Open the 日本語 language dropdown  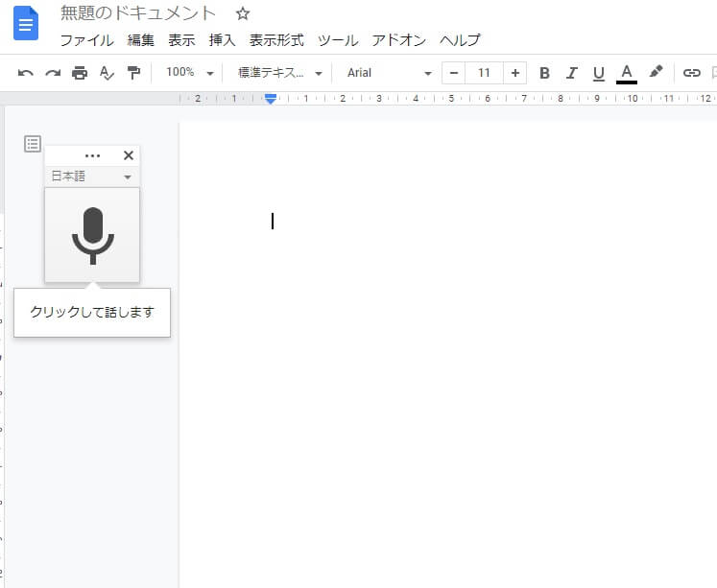tap(91, 176)
